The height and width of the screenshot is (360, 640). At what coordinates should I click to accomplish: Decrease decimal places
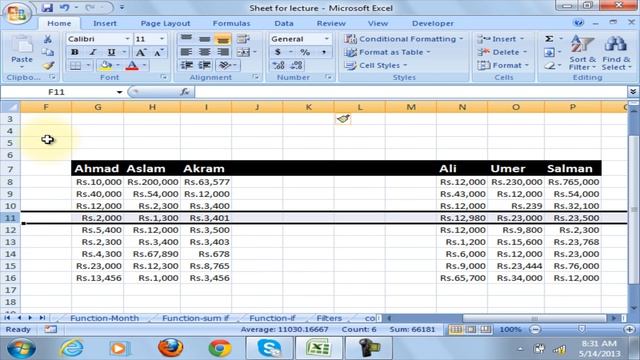coord(297,65)
